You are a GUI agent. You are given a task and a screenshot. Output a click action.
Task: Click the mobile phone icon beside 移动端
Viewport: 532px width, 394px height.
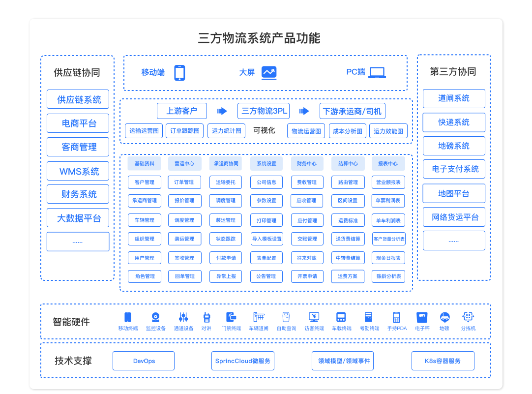pos(179,73)
